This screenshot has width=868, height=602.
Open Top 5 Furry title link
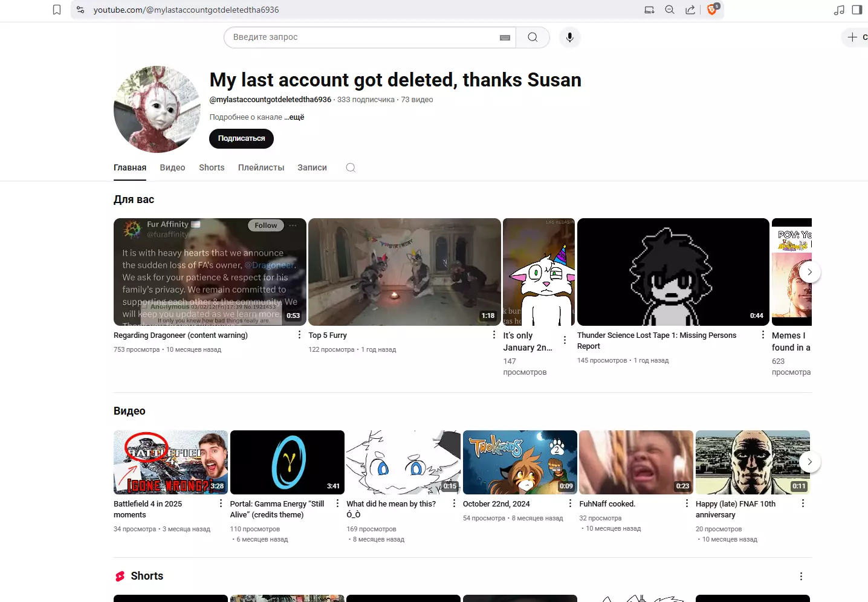(x=328, y=335)
